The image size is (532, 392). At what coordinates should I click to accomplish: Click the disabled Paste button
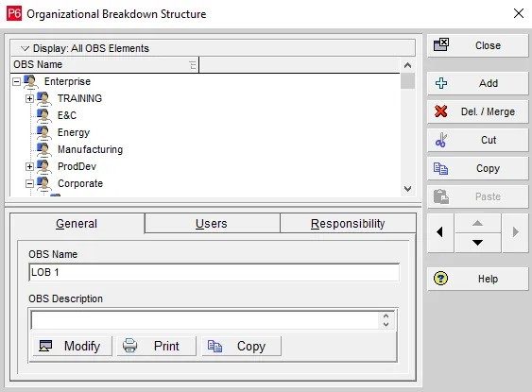[x=478, y=196]
